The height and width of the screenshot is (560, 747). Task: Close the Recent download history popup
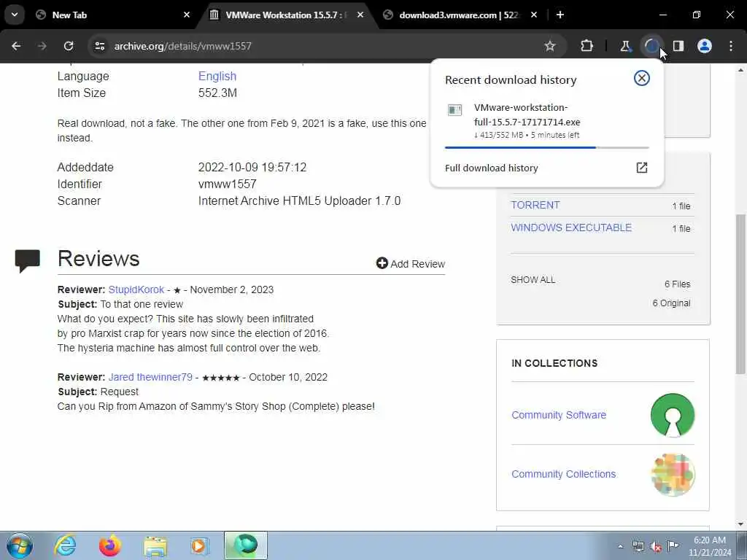[x=642, y=78]
